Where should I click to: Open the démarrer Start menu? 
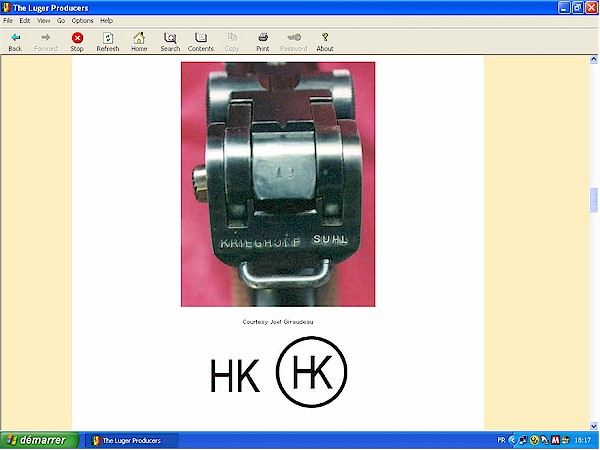(x=39, y=440)
